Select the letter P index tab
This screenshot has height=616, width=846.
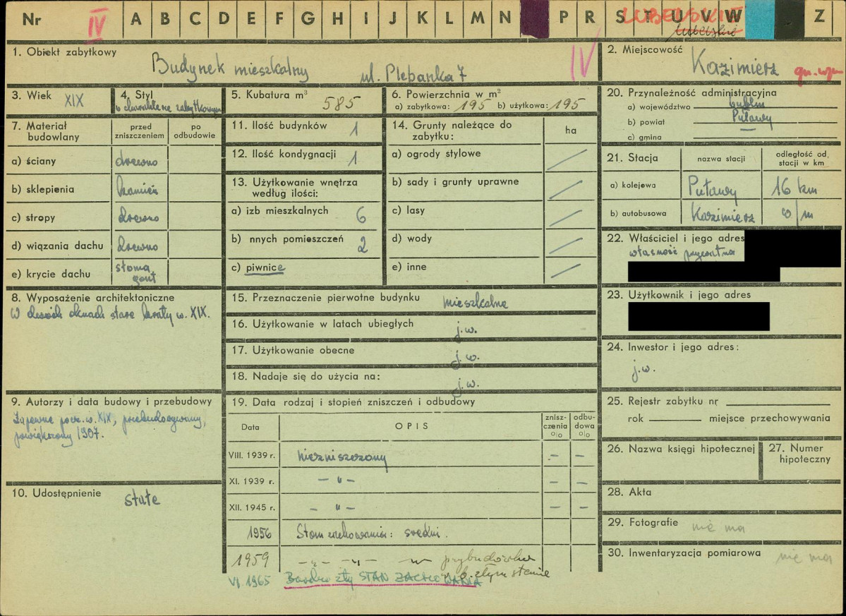563,18
